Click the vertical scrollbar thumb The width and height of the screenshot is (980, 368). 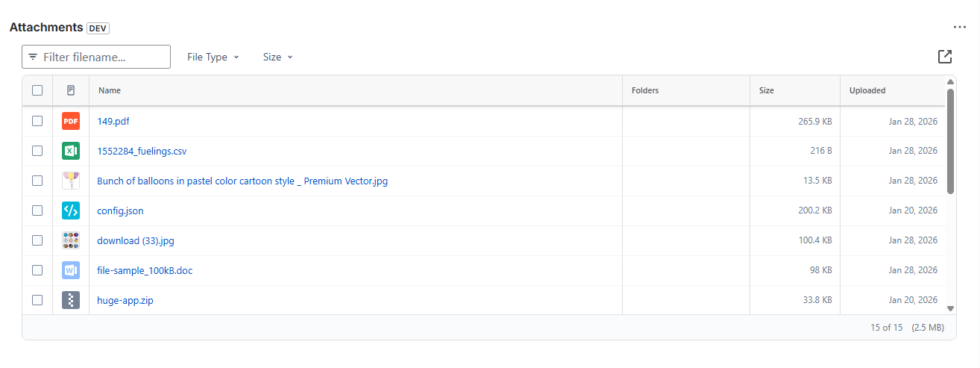point(950,141)
